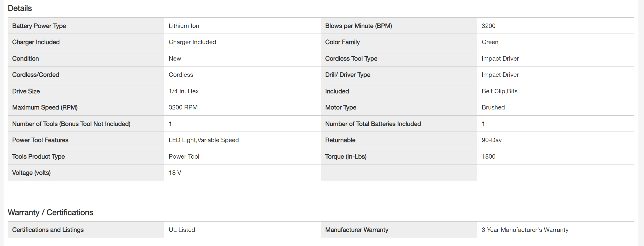Image resolution: width=644 pixels, height=246 pixels.
Task: Select the Color Family value Green
Action: pos(490,42)
